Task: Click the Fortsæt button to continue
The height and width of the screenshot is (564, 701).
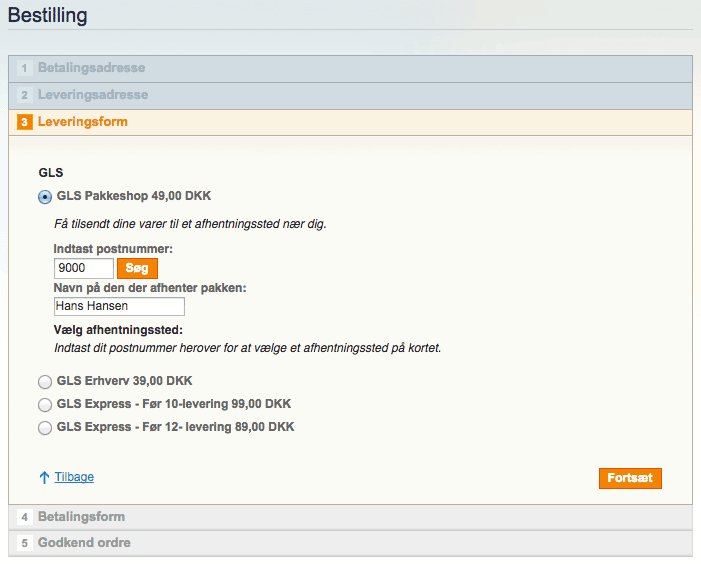Action: click(630, 479)
